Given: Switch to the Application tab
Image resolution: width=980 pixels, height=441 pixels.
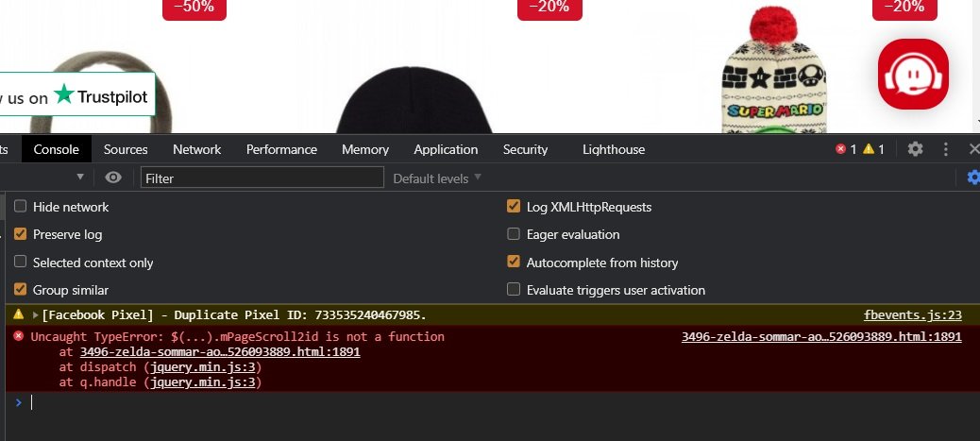Looking at the screenshot, I should tap(446, 149).
